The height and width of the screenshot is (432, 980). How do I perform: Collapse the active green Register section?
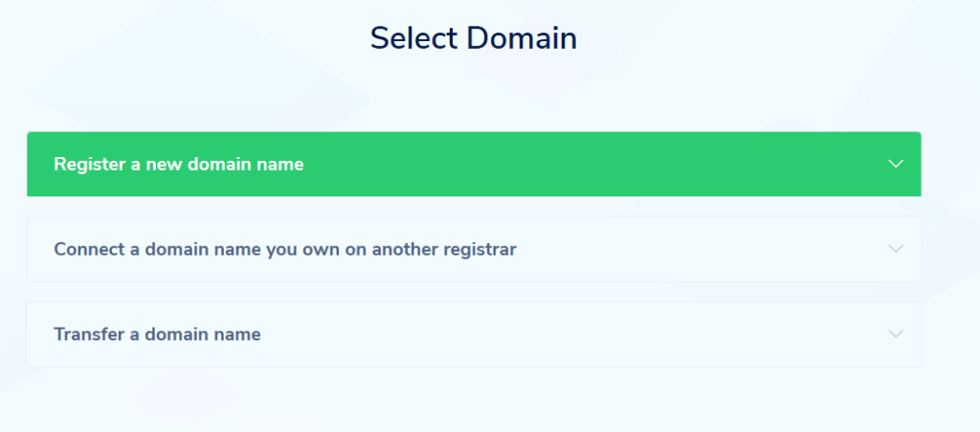click(896, 164)
